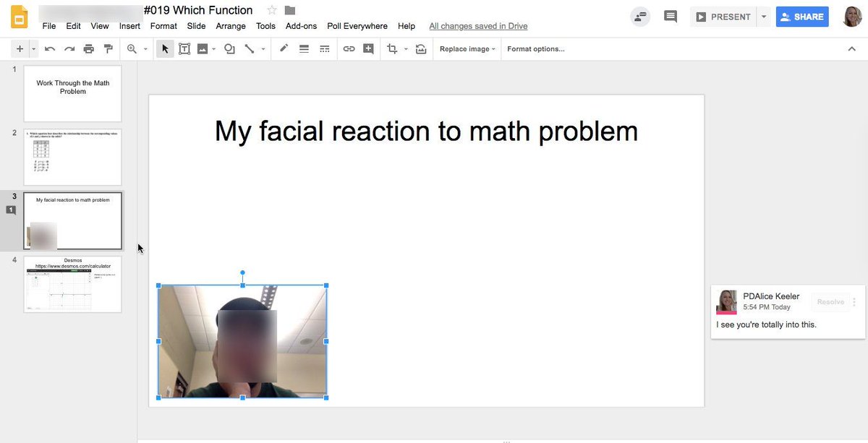Redo the last action
The height and width of the screenshot is (443, 868).
(69, 48)
